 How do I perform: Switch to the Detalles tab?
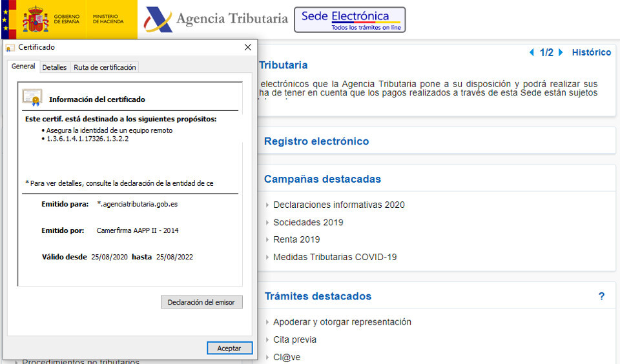coord(54,67)
